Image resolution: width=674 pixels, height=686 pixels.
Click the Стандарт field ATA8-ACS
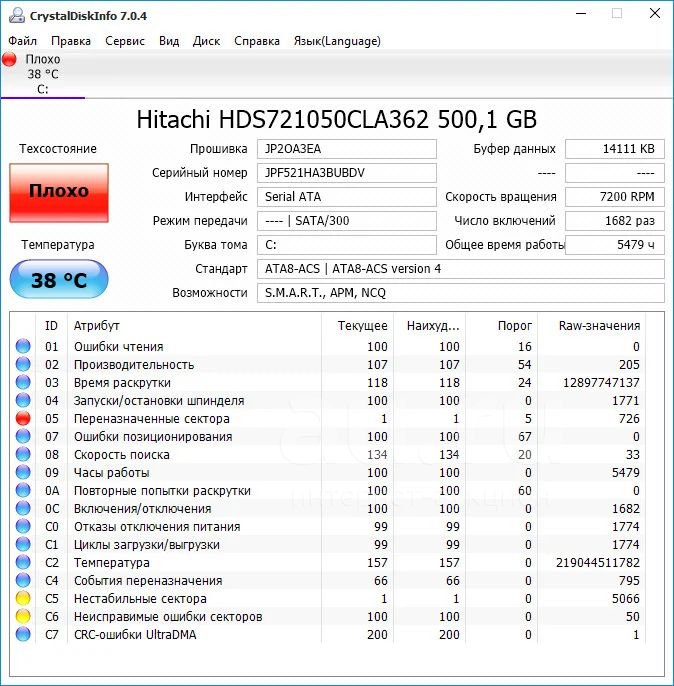[461, 269]
